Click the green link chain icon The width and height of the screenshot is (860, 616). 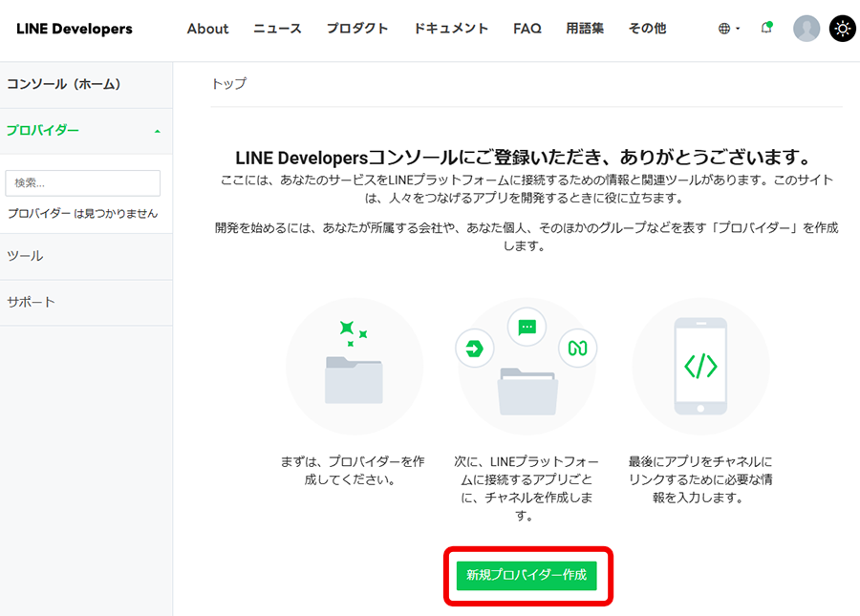[577, 349]
